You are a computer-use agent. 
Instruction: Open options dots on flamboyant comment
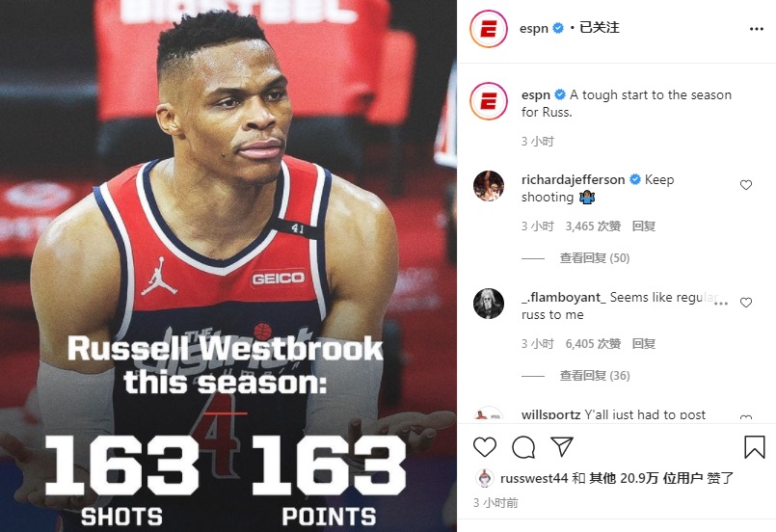[x=721, y=303]
